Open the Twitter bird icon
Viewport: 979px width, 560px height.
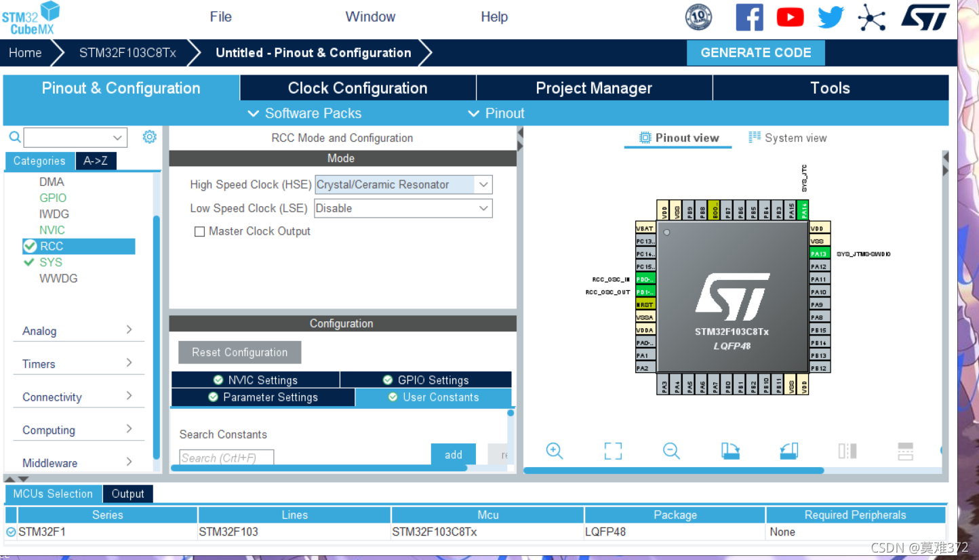(x=831, y=18)
